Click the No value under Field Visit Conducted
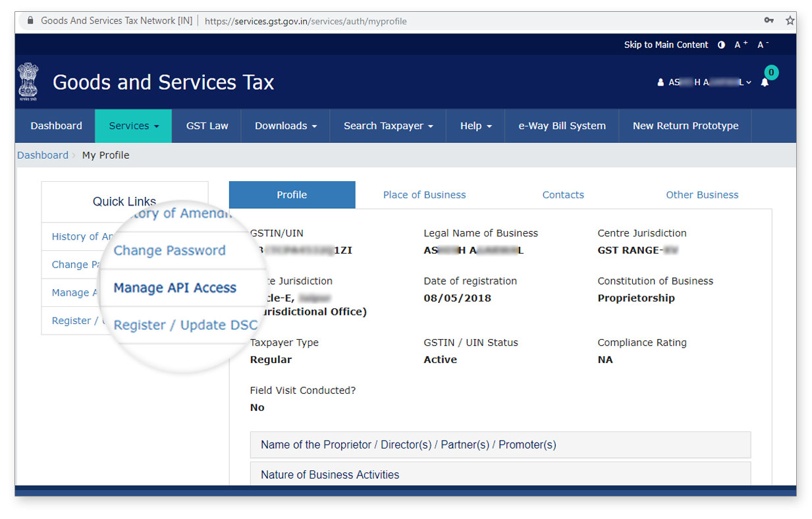This screenshot has width=812, height=519. [257, 408]
